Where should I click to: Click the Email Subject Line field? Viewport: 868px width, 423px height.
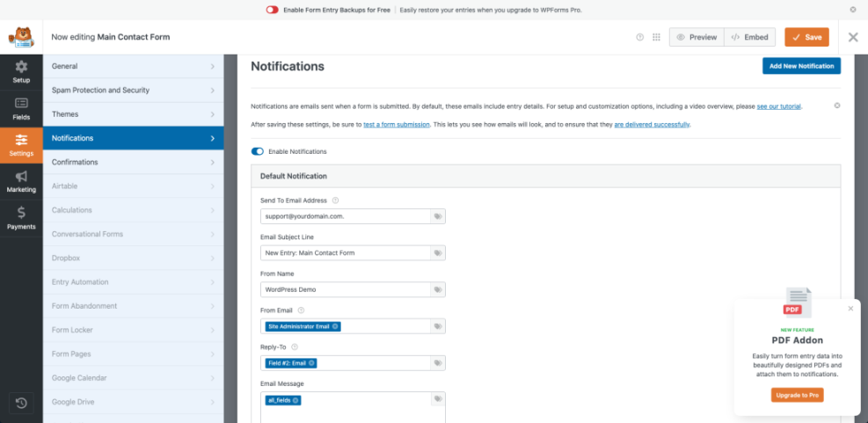346,253
